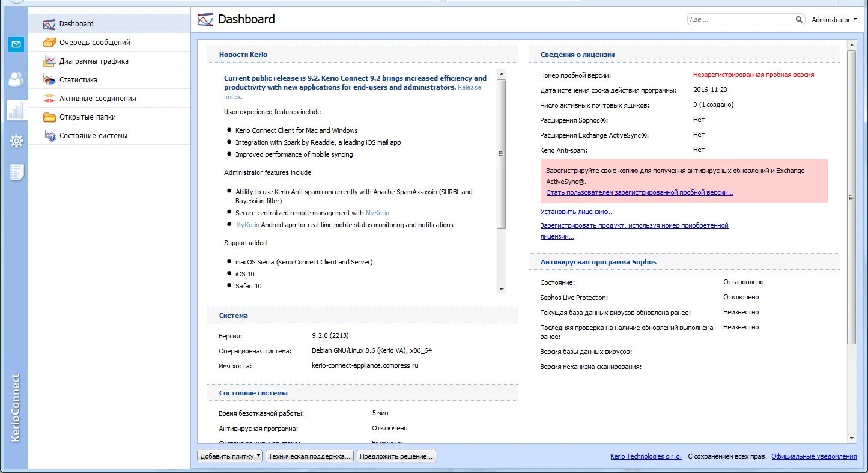Click Стать пользователем зарегистрированной пробной версии link

[x=640, y=193]
